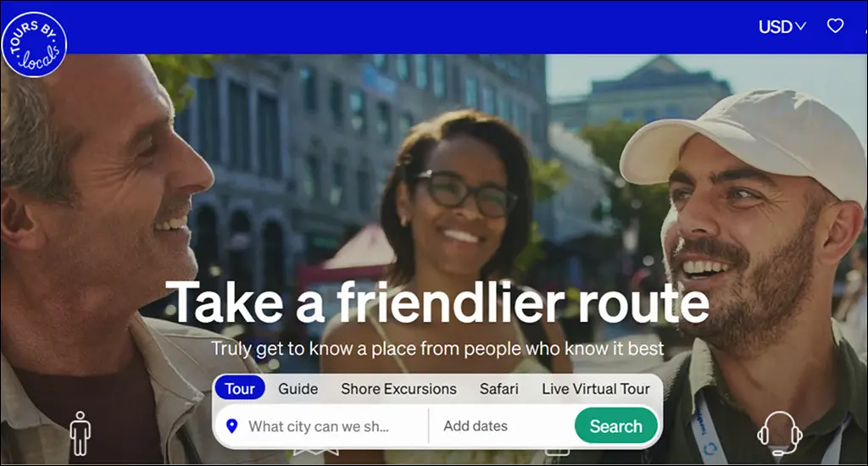
Task: Open the USD currency dropdown
Action: pyautogui.click(x=782, y=26)
